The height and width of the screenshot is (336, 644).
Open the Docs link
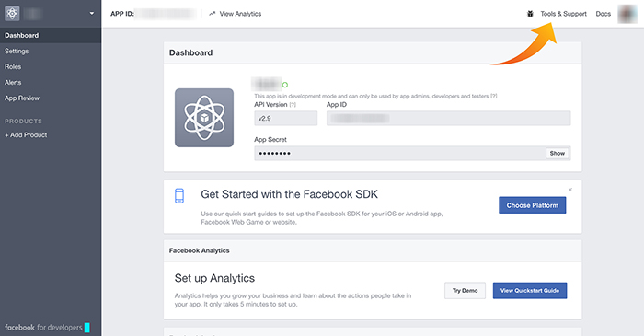(603, 14)
